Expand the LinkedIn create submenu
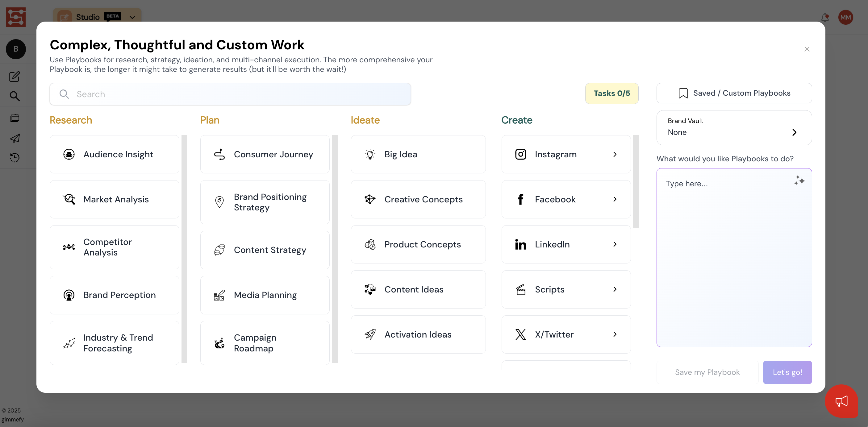Image resolution: width=868 pixels, height=427 pixels. click(615, 244)
